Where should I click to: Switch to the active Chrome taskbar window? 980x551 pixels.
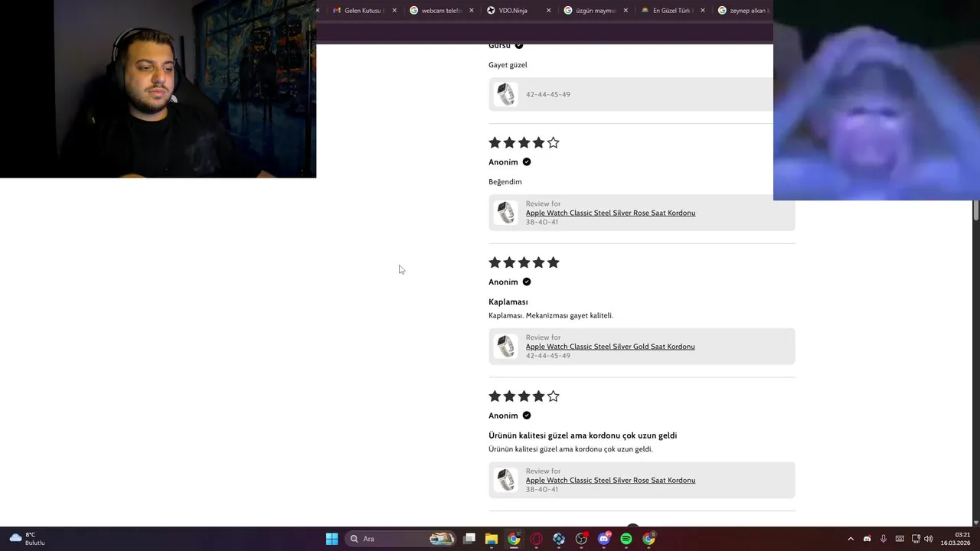(x=514, y=539)
